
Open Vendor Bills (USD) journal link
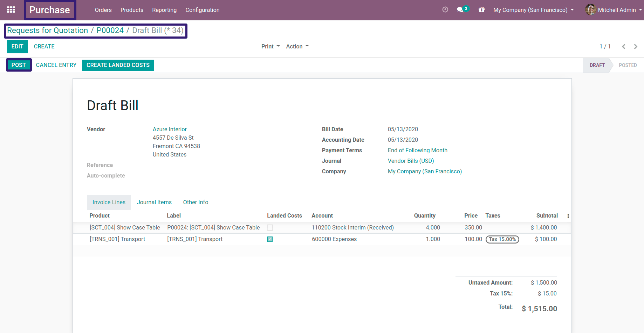tap(411, 161)
